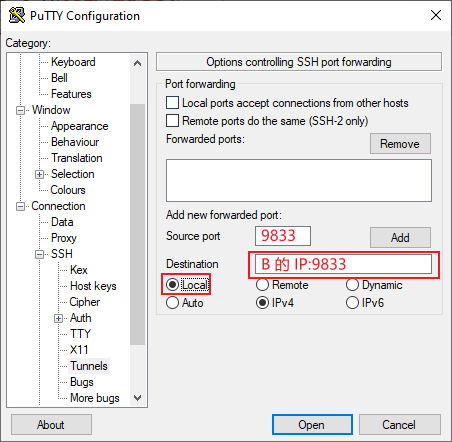Expand the Auth tree node
452x442 pixels.
(x=59, y=318)
